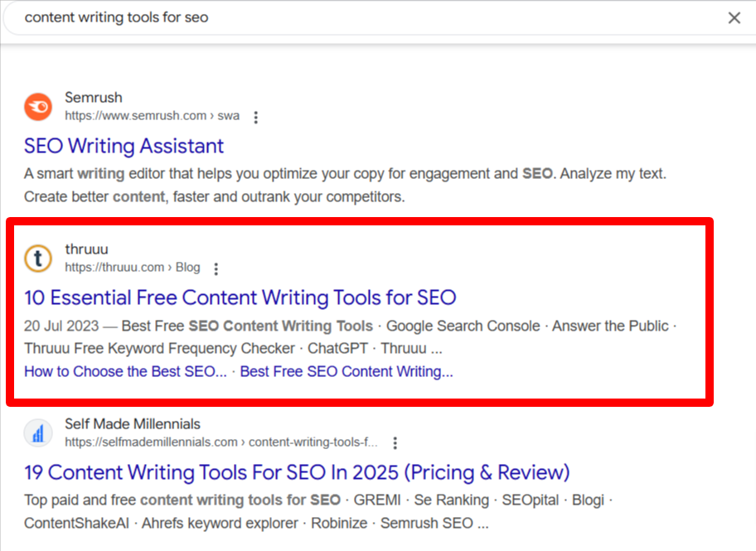Open 10 Essential Free Content Writing Tools link

click(240, 297)
